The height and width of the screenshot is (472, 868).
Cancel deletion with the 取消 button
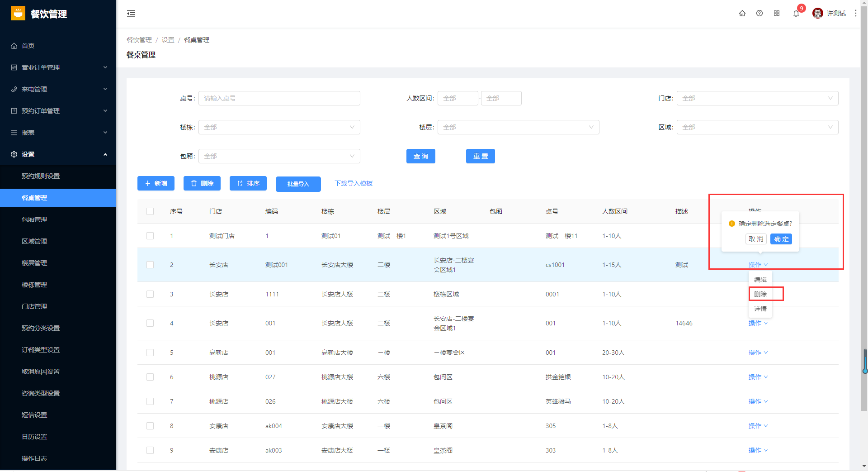[x=756, y=239]
